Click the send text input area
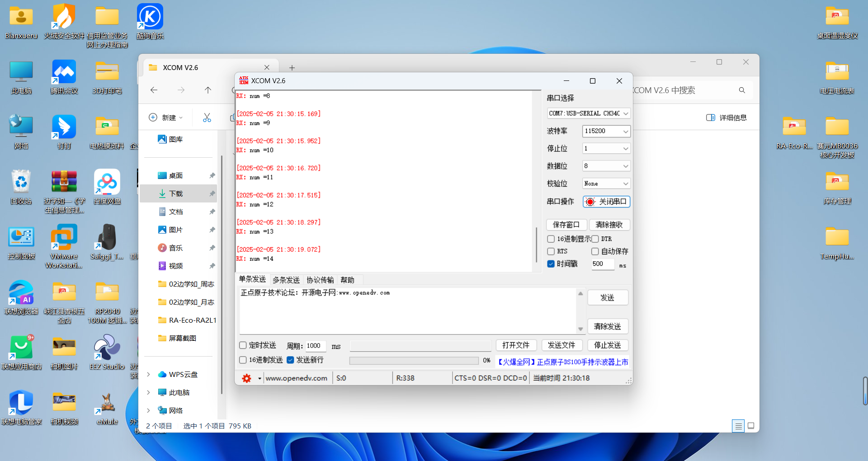This screenshot has height=461, width=868. point(408,311)
